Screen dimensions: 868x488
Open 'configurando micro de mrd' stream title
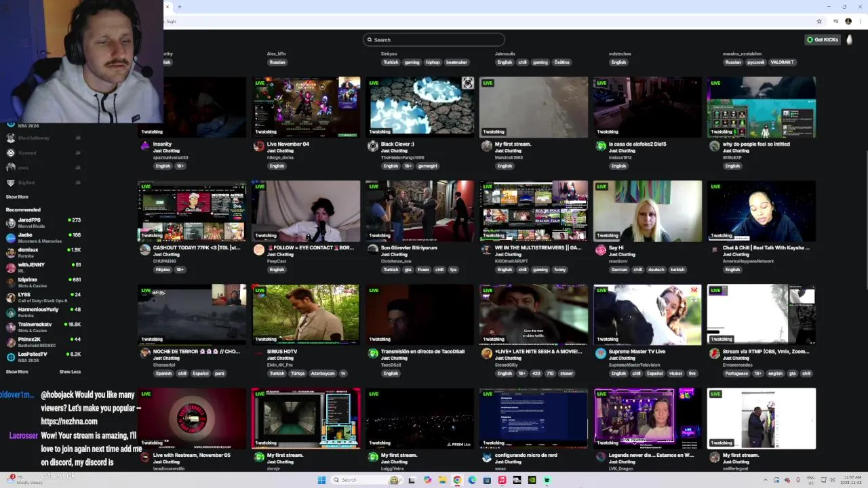click(x=526, y=455)
